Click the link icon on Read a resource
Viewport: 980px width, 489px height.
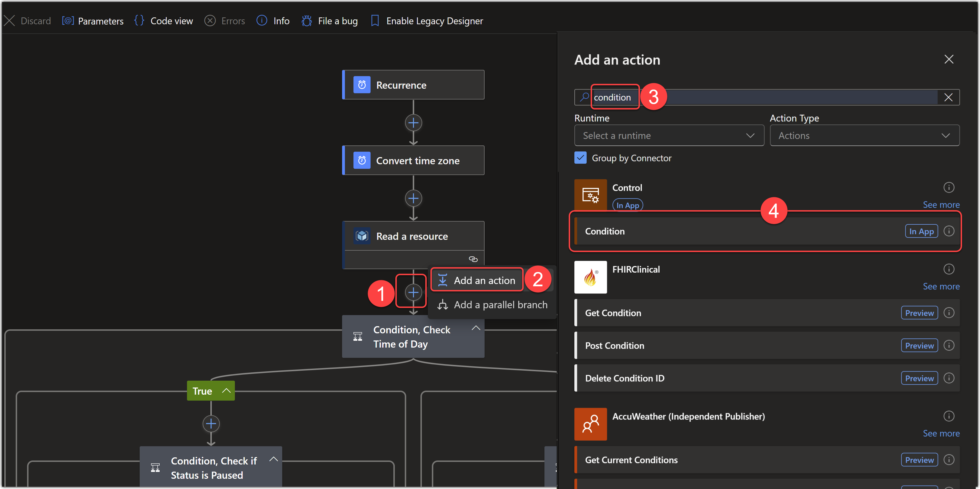tap(473, 259)
